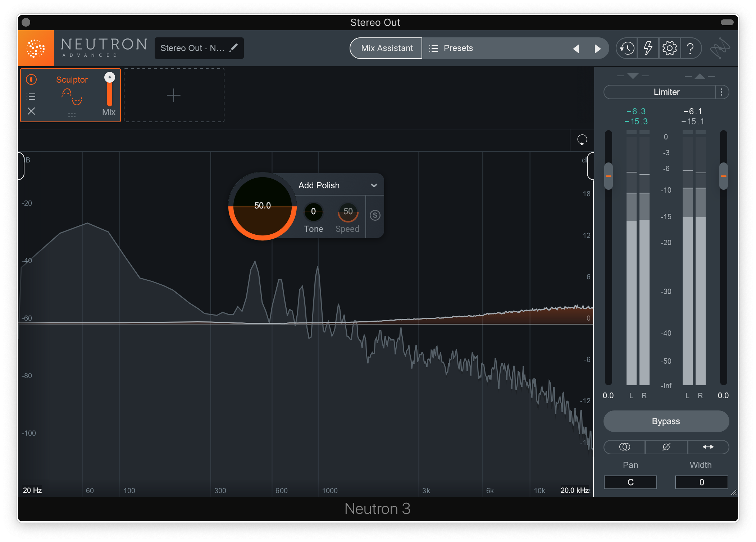Add a new module with plus slot
This screenshot has width=756, height=542.
[x=174, y=95]
